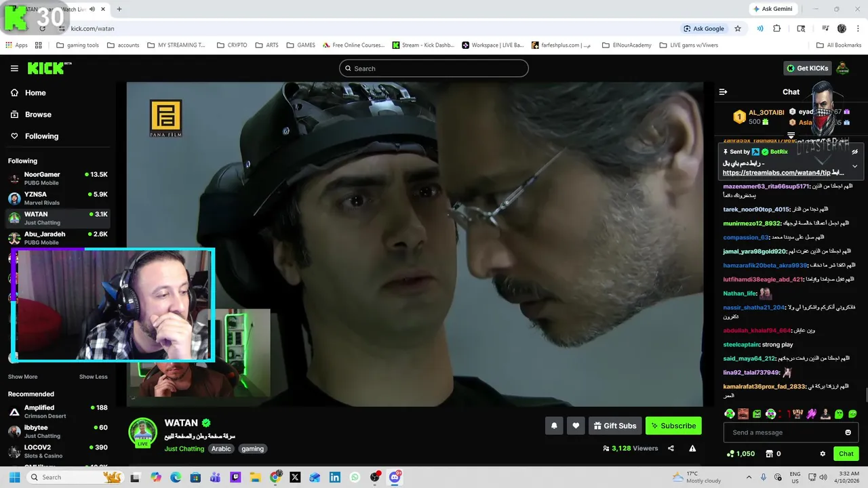The image size is (868, 488).
Task: Open WATAN channel avatar
Action: (x=142, y=432)
